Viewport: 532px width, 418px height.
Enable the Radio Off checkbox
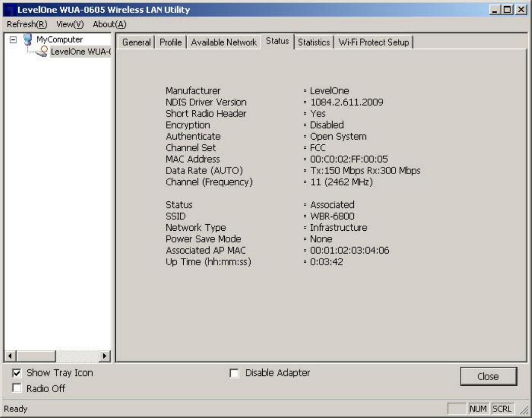pyautogui.click(x=16, y=389)
